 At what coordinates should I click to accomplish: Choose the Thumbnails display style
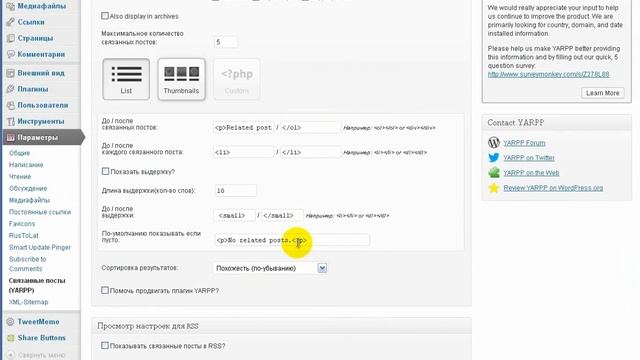coord(181,79)
